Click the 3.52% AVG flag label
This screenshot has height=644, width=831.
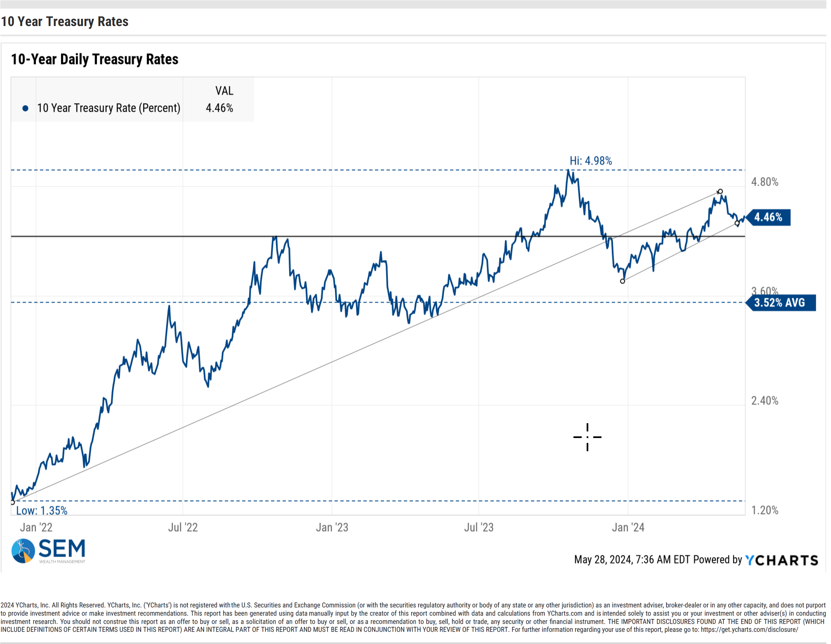780,303
